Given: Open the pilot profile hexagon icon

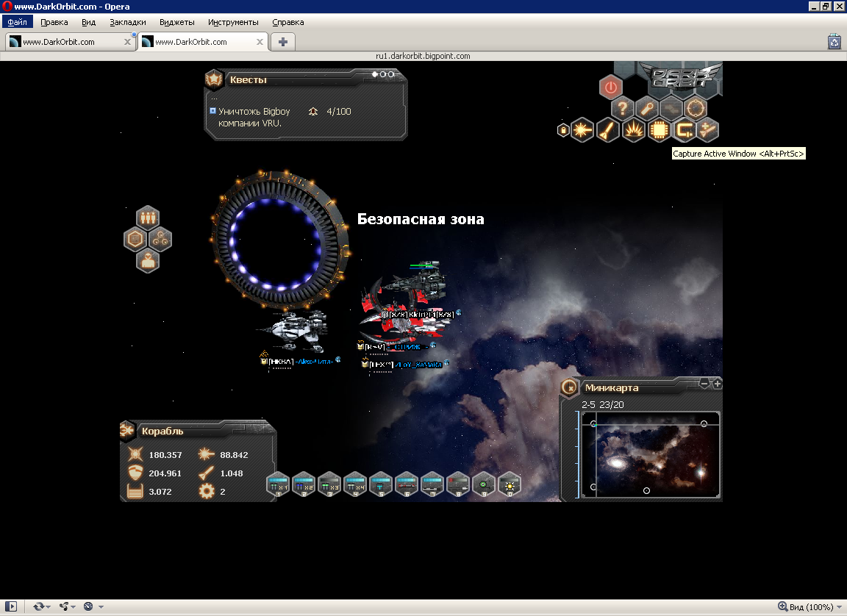Looking at the screenshot, I should click(x=148, y=261).
